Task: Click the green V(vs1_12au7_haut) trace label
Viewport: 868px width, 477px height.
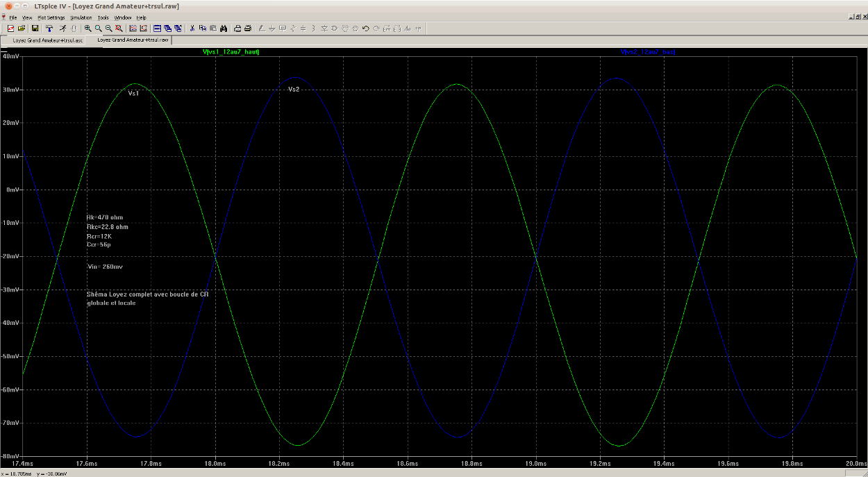Action: 231,52
